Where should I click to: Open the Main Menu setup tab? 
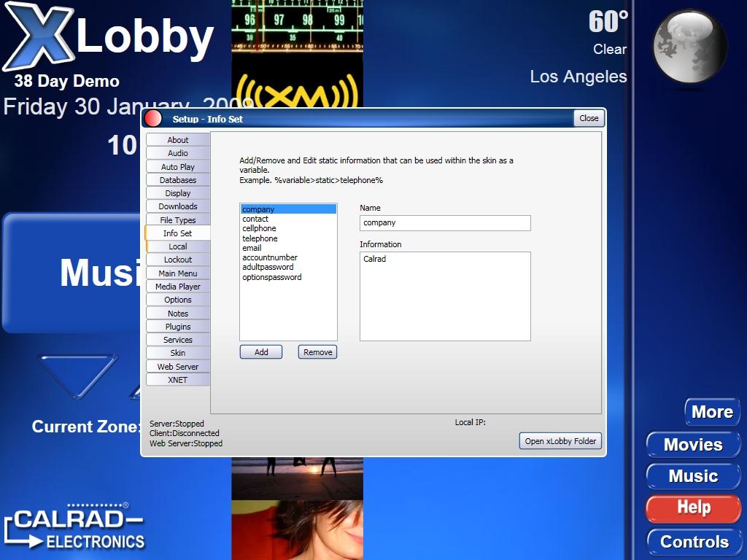pos(178,273)
